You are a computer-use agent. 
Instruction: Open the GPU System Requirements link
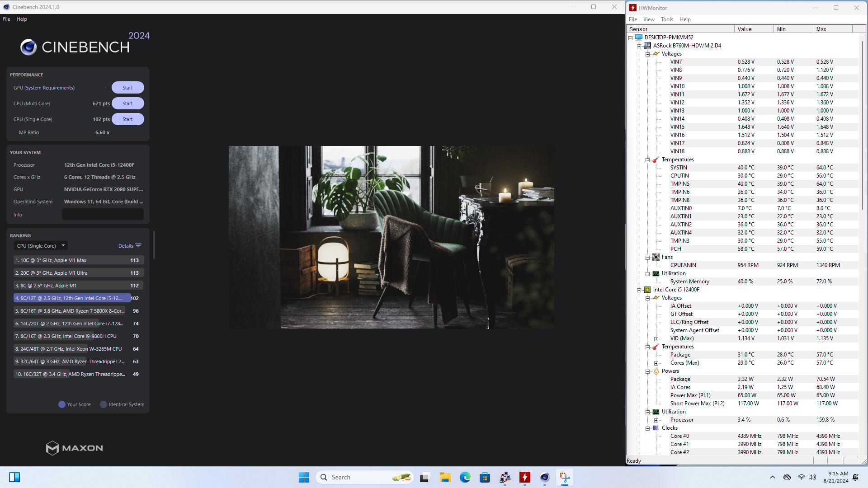(x=49, y=88)
